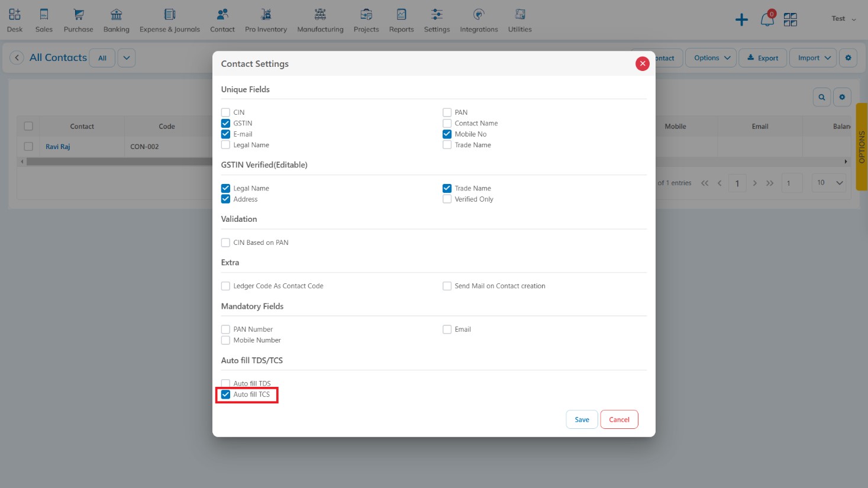Click page number 1 button

click(x=737, y=183)
